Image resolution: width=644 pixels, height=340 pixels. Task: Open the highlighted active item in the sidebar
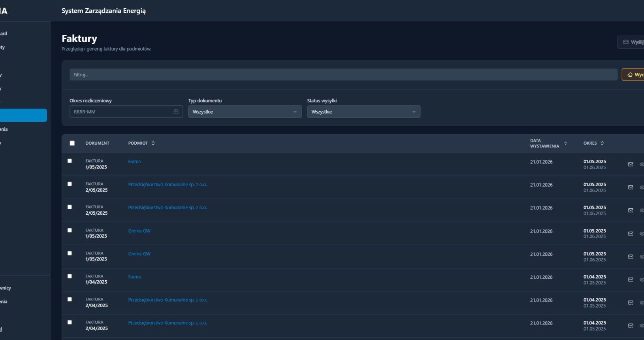23,115
